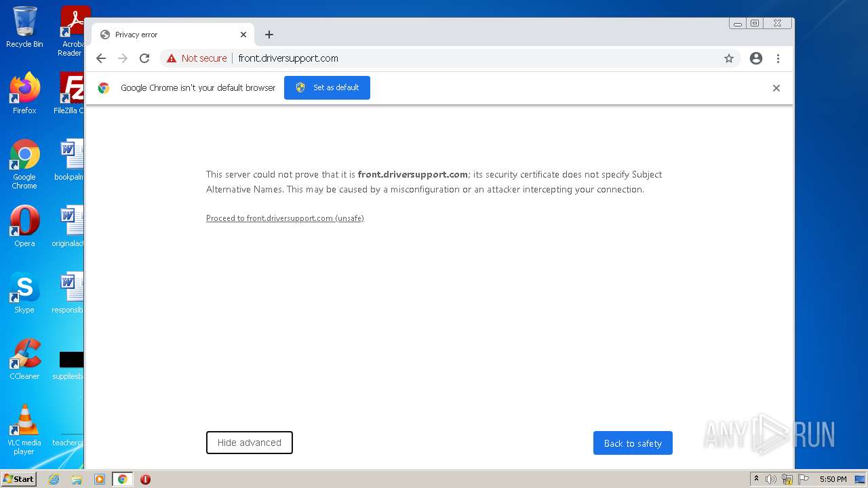Switch to the Chrome taskbar button
The width and height of the screenshot is (868, 488).
click(x=122, y=479)
